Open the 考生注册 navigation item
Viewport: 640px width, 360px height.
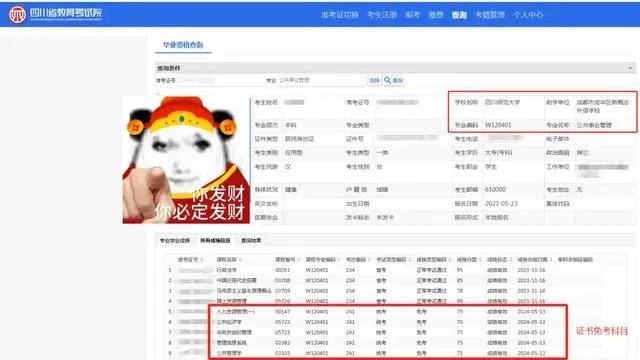[382, 15]
